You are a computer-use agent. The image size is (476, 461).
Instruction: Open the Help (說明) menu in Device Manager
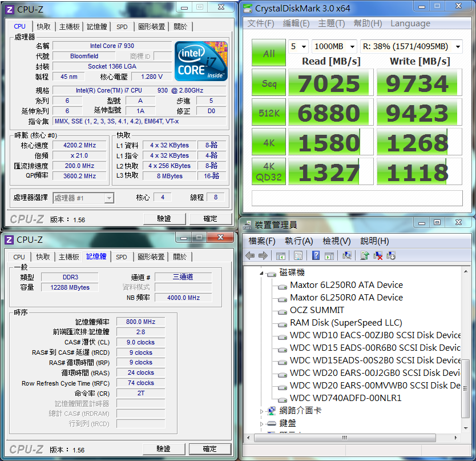[x=374, y=241]
